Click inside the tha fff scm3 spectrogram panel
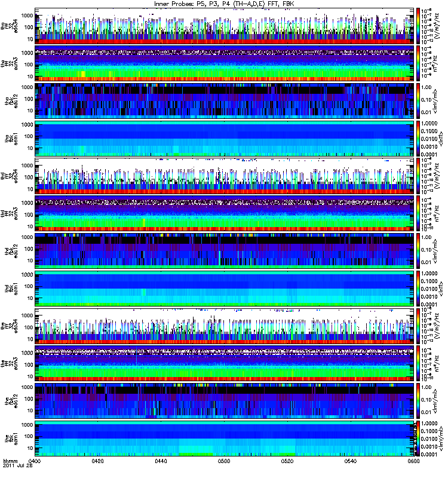 224,63
